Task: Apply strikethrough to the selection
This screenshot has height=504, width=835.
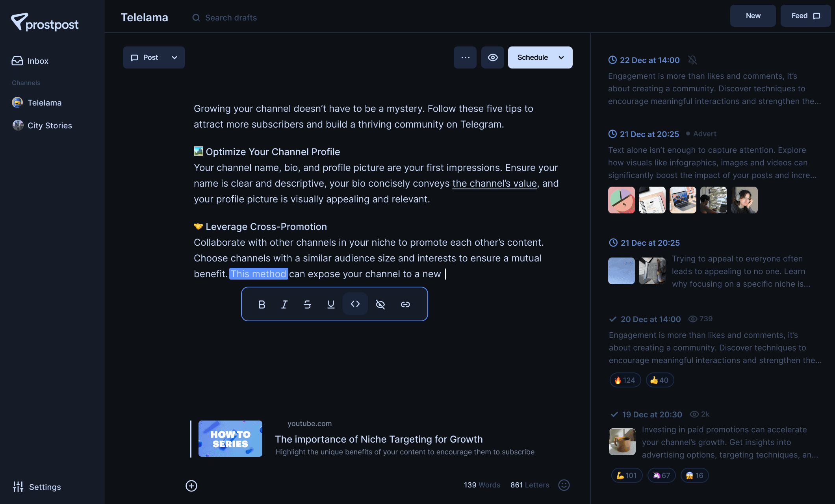Action: [x=308, y=304]
